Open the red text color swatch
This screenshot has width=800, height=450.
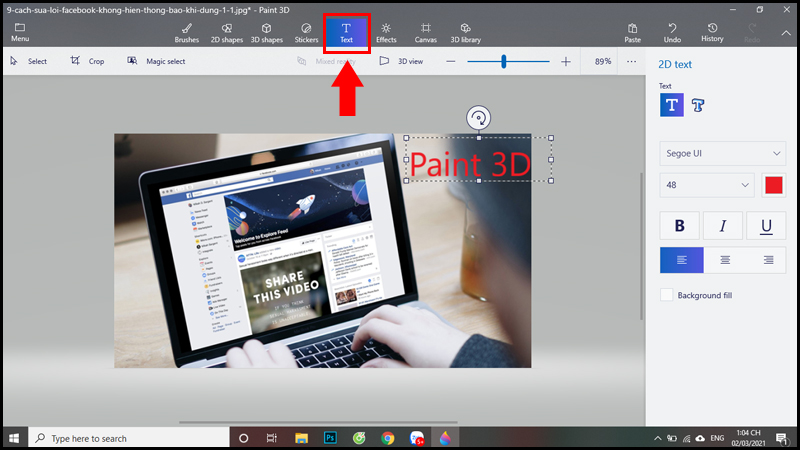774,185
